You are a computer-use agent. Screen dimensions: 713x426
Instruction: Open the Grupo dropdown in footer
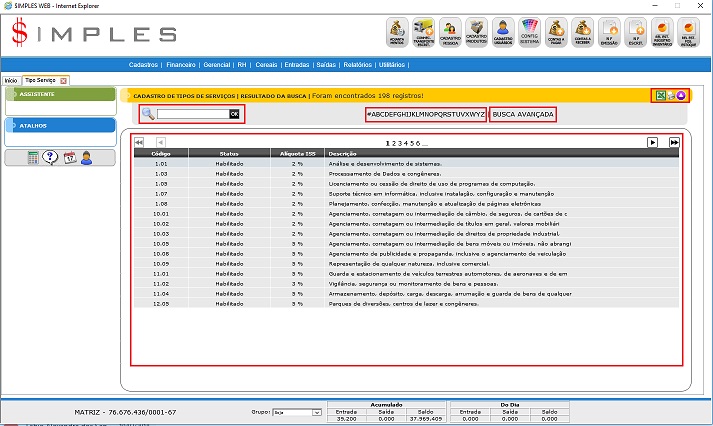click(x=299, y=411)
